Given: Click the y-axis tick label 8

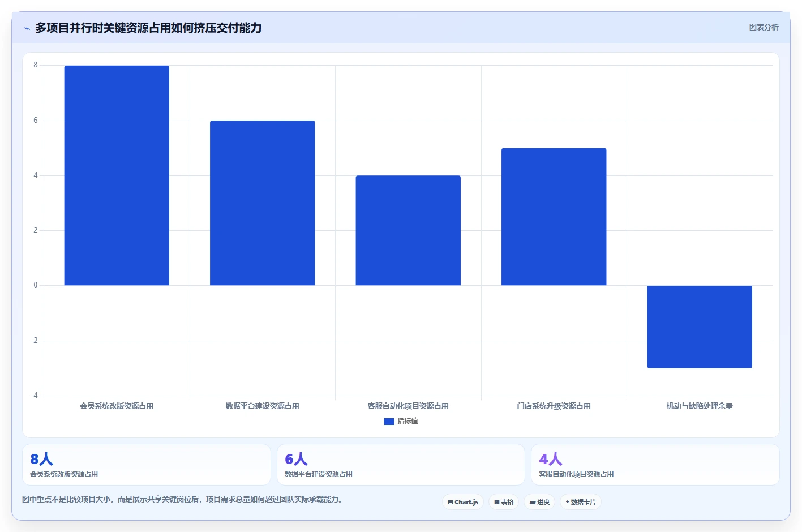Looking at the screenshot, I should point(36,65).
